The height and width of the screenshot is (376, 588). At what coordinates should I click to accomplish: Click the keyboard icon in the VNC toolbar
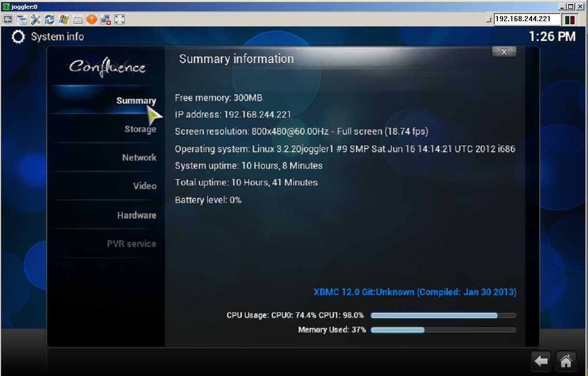coord(78,20)
